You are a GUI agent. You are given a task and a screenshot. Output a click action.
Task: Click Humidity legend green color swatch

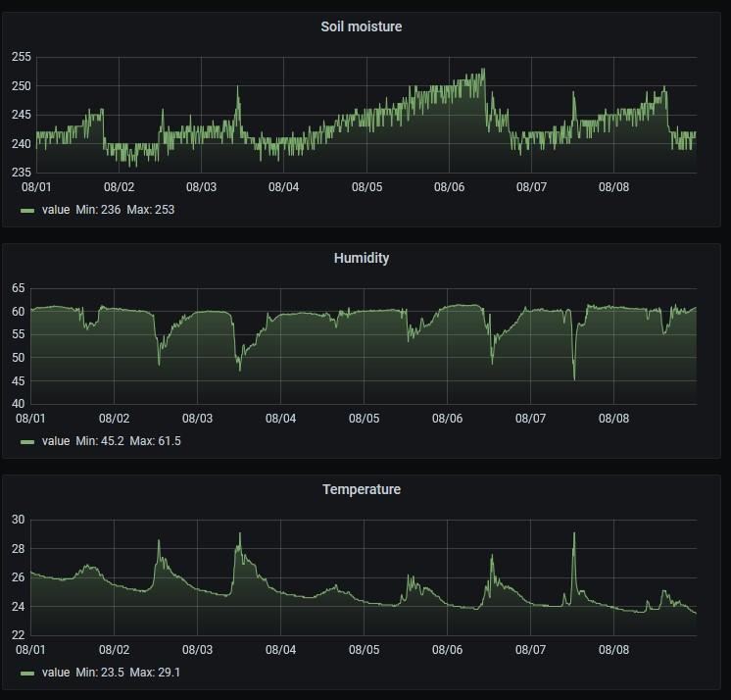27,441
